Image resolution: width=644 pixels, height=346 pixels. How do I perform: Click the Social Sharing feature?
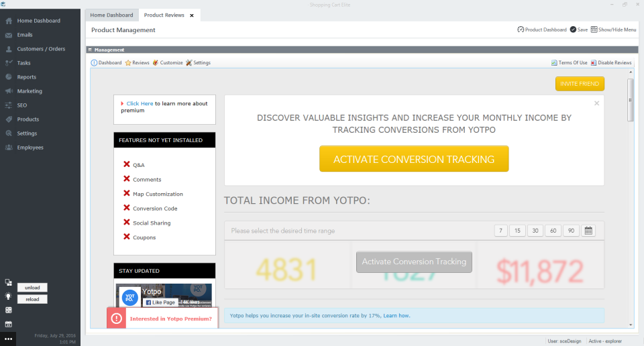[147, 223]
